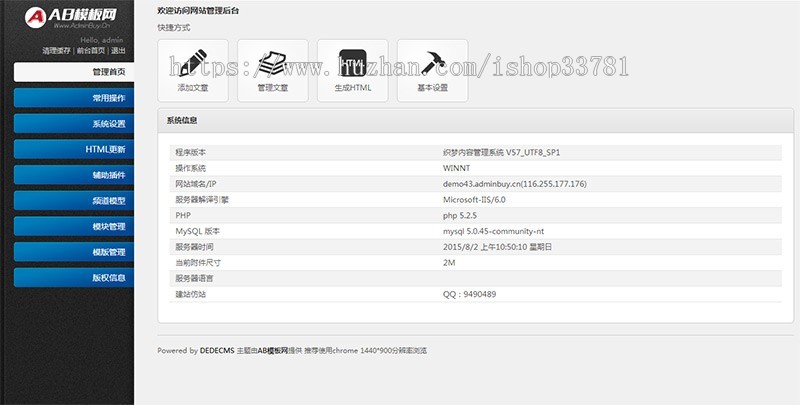Open the 版权信息 sidebar menu
Image resolution: width=800 pixels, height=405 pixels.
tap(74, 277)
